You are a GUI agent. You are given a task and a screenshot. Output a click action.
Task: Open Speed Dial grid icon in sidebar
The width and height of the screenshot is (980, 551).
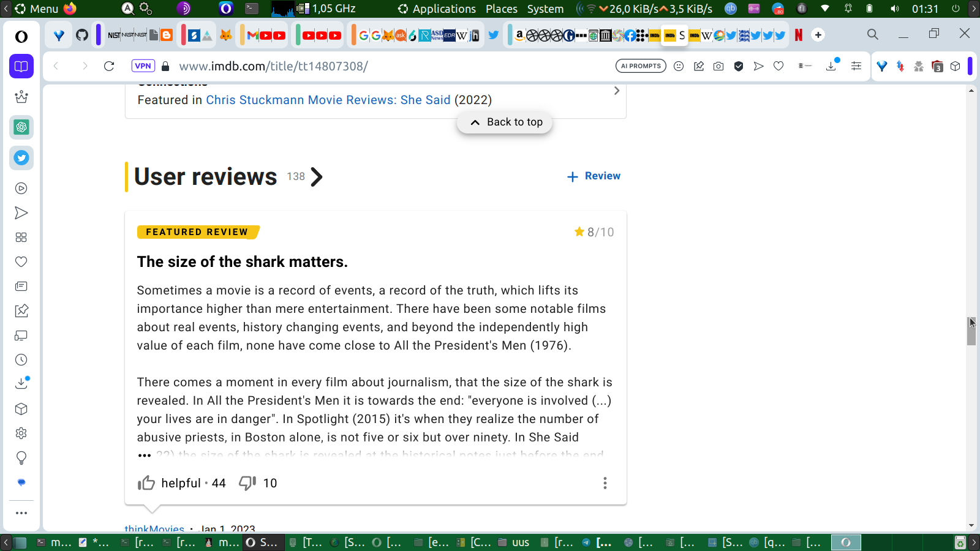[x=21, y=238]
